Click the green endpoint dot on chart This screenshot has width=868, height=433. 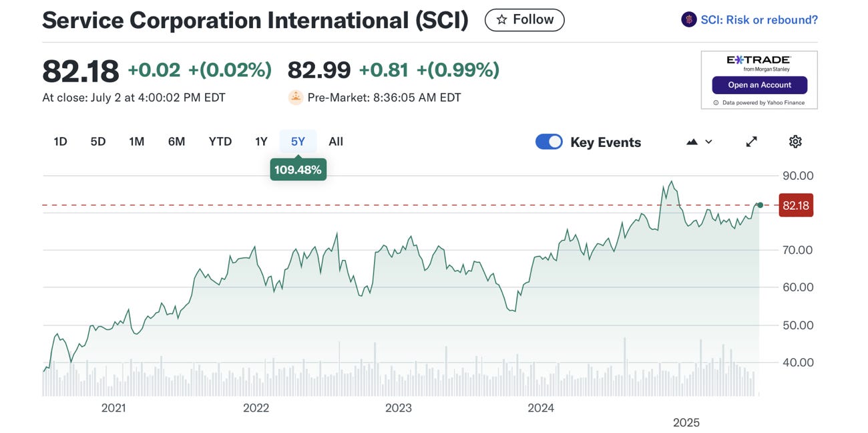[760, 205]
